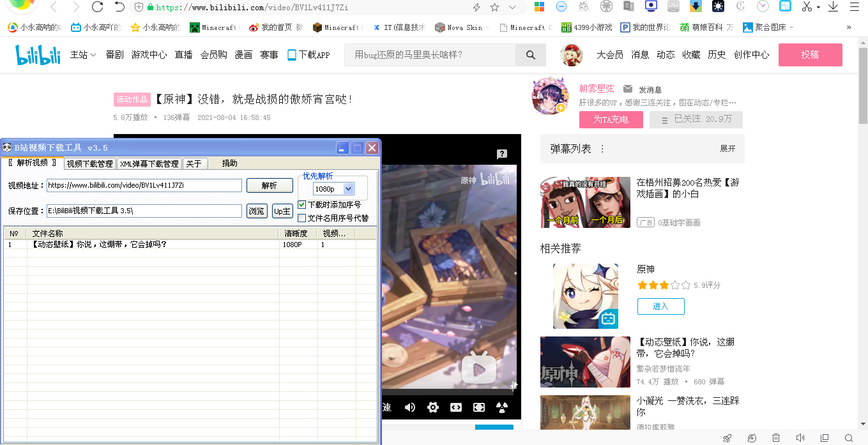Open 直播 in bilibili navigation
Image resolution: width=868 pixels, height=445 pixels.
[184, 55]
